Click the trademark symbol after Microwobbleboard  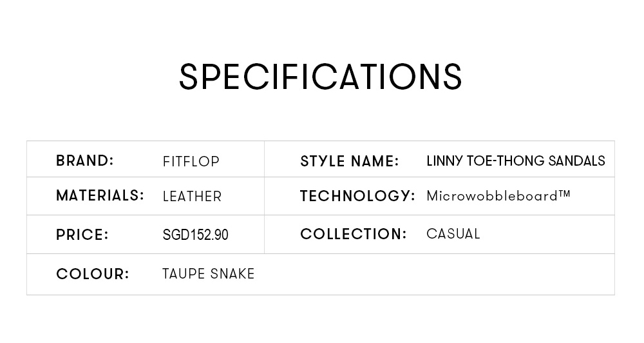coord(564,193)
